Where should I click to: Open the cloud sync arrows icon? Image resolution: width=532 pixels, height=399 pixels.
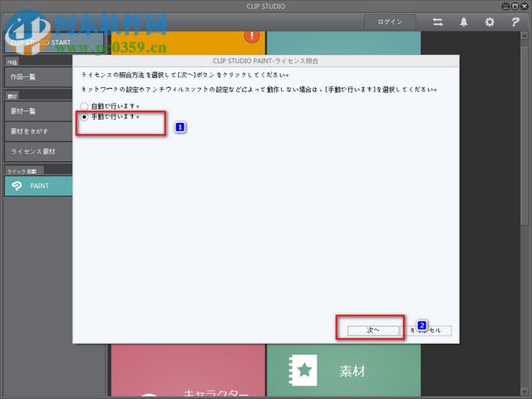pos(438,22)
